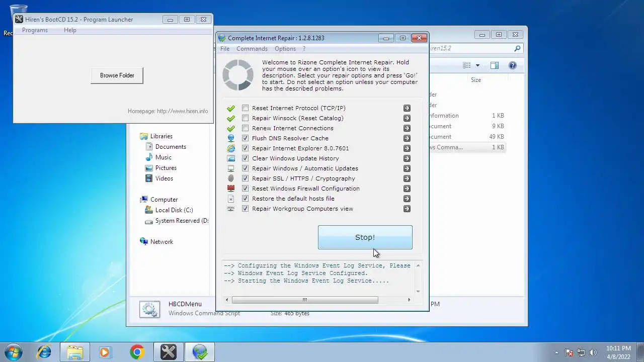Screen dimensions: 644x362
Task: Open the Programs menu in Hiren's launcher
Action: click(x=35, y=30)
